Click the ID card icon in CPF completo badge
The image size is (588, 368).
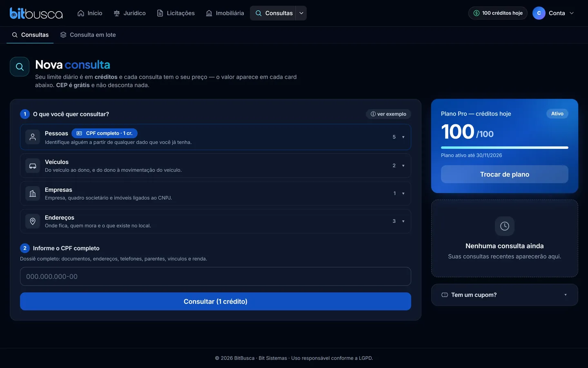(79, 133)
